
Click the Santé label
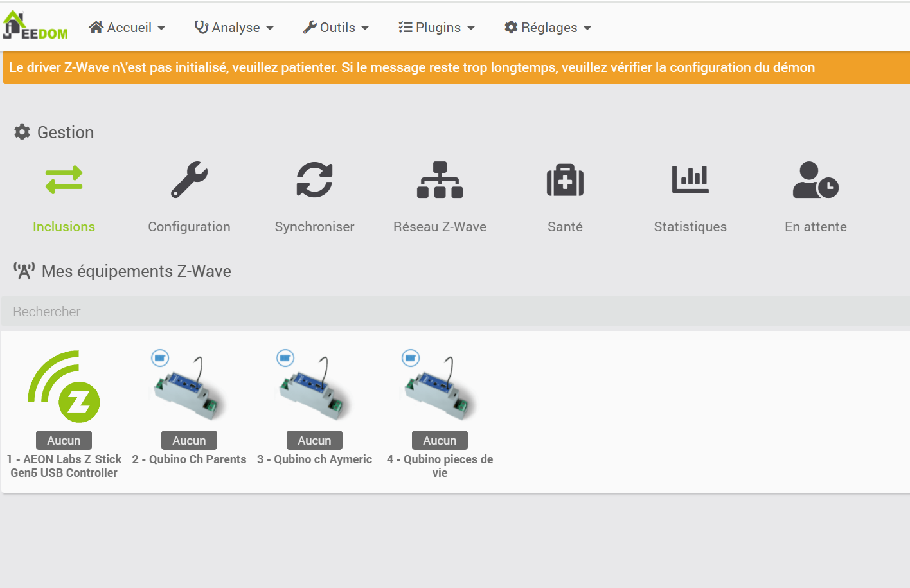pyautogui.click(x=565, y=227)
